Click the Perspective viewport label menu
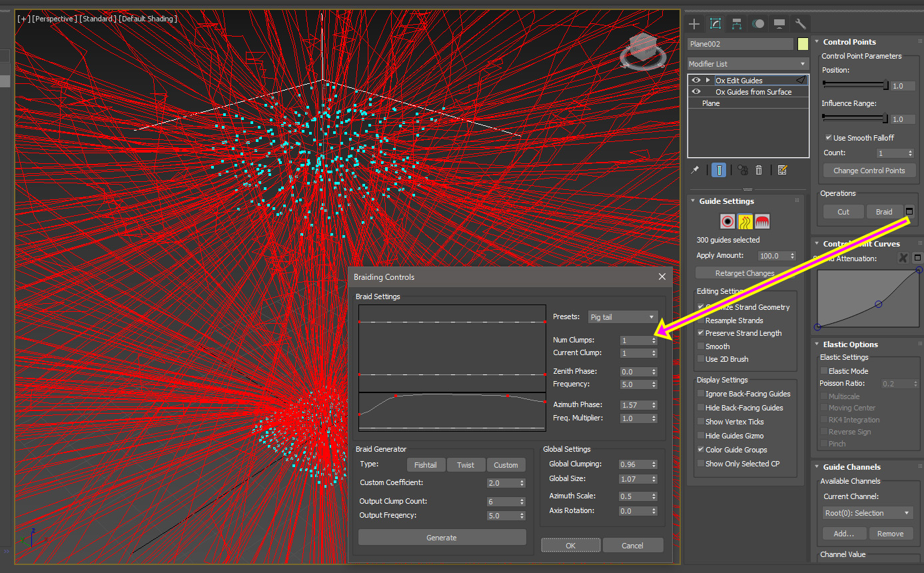 (55, 19)
